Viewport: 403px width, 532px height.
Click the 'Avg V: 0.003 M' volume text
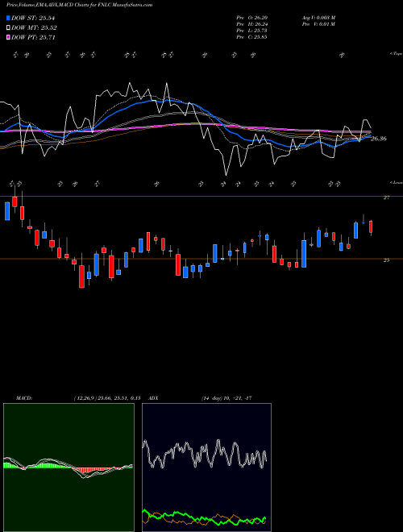318,18
